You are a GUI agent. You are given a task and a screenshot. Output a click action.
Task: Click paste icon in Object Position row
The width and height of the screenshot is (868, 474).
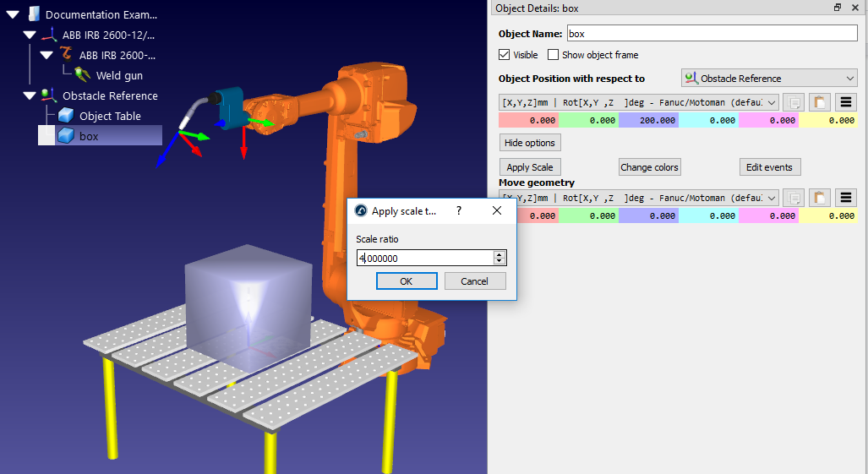819,102
